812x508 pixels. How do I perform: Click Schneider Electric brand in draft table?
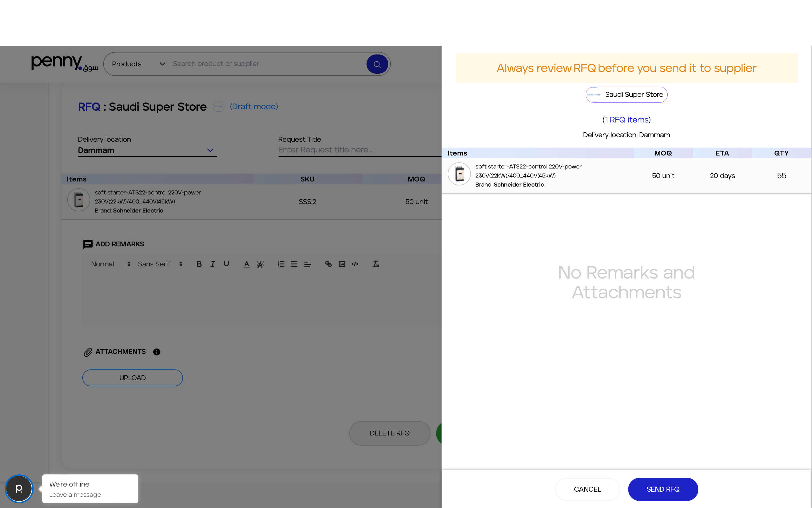(138, 211)
